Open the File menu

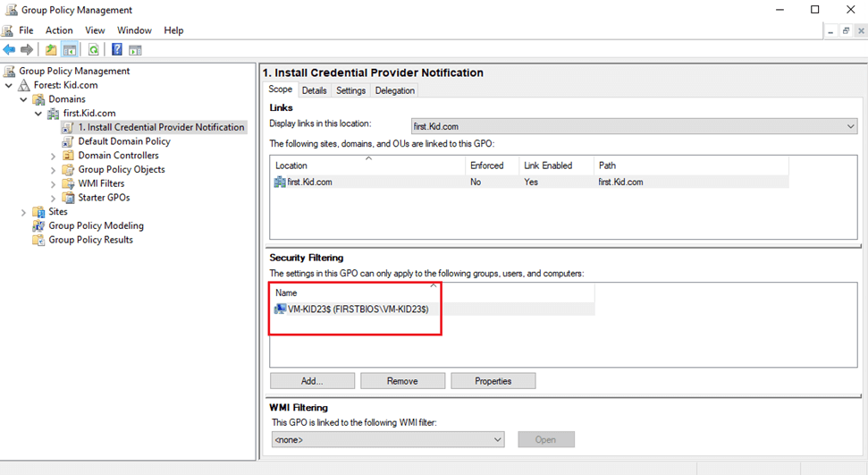coord(26,30)
